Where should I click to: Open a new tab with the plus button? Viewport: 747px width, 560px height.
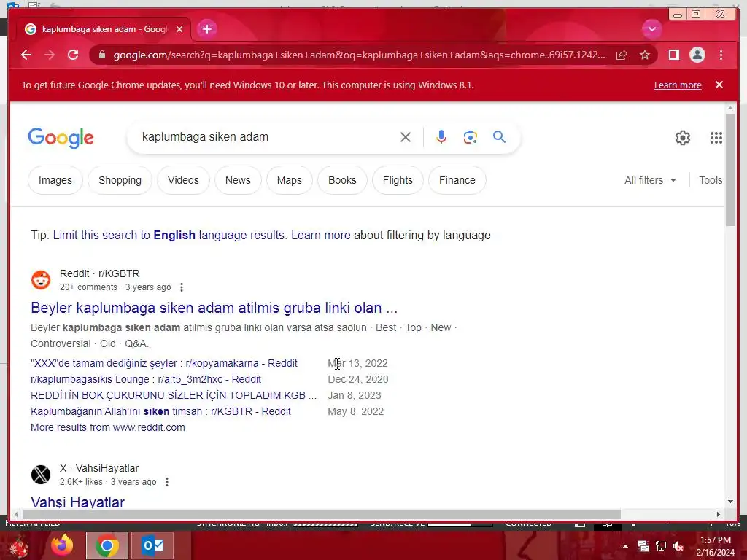point(206,29)
